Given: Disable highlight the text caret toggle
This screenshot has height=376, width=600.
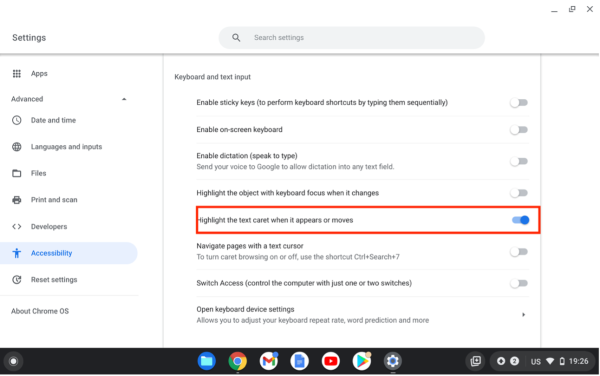Looking at the screenshot, I should (x=521, y=220).
